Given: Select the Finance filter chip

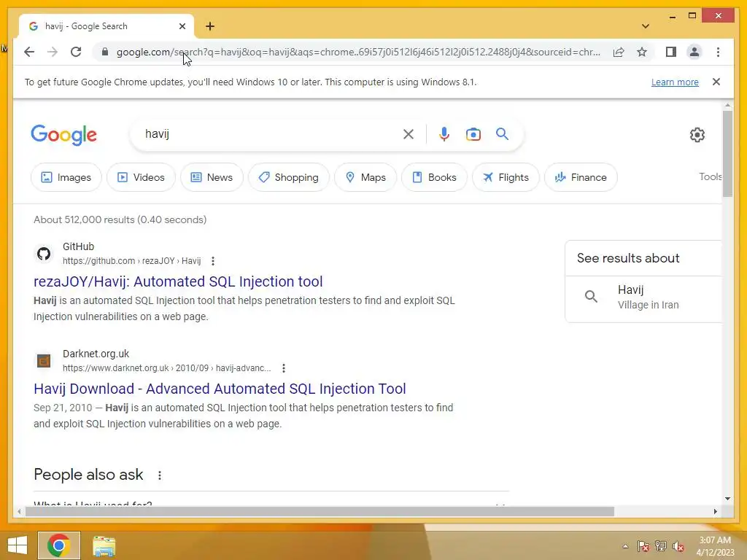Looking at the screenshot, I should [581, 177].
